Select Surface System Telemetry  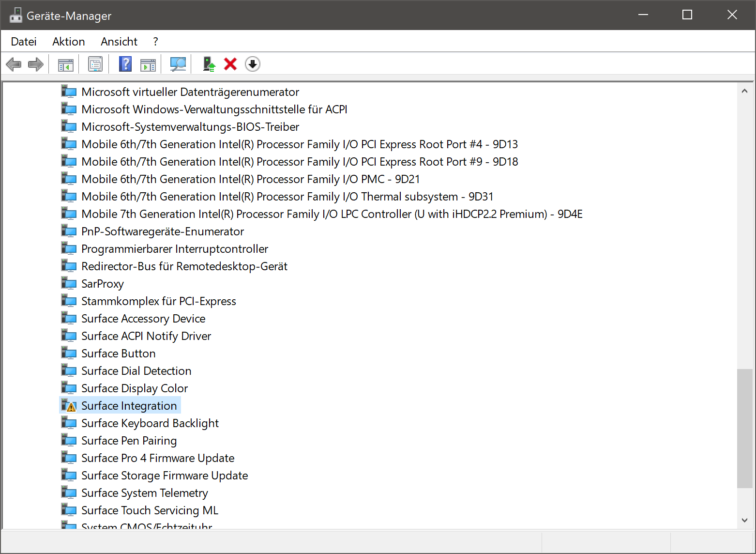tap(145, 493)
